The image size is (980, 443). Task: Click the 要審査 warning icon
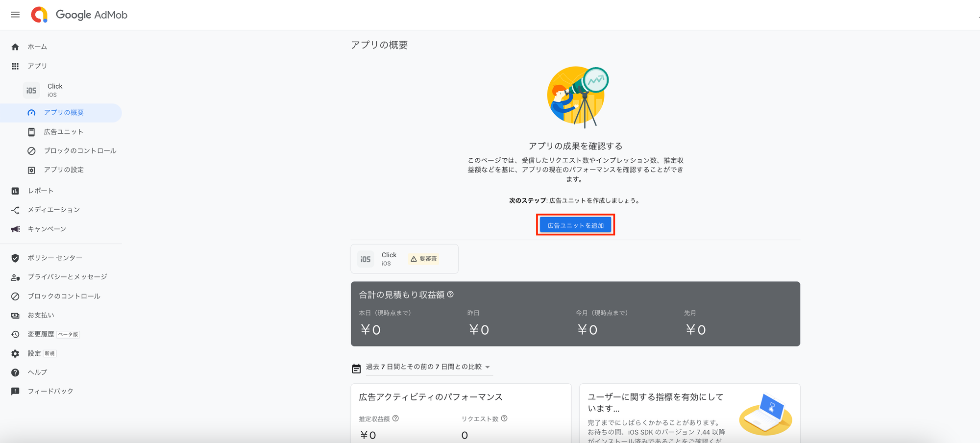414,259
